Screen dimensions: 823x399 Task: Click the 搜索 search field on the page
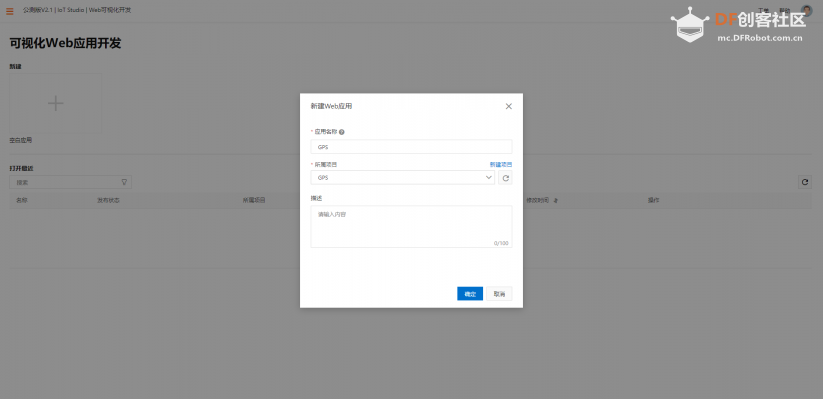[x=70, y=182]
